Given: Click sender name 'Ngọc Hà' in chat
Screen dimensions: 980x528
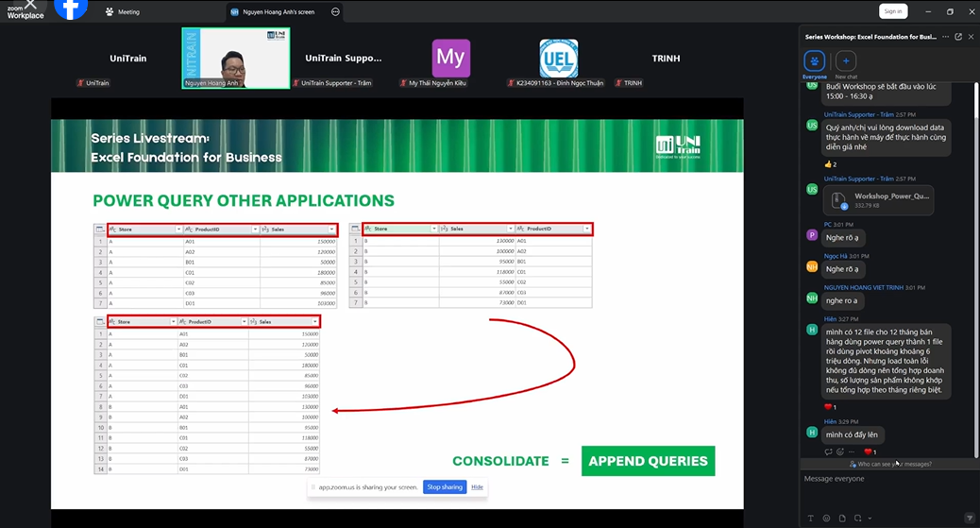Looking at the screenshot, I should 835,256.
